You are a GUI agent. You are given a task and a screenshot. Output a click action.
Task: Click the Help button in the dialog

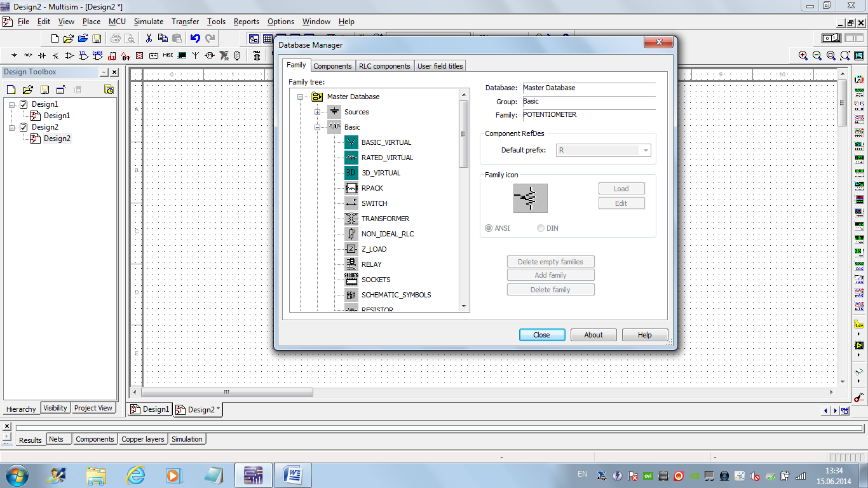click(x=644, y=335)
